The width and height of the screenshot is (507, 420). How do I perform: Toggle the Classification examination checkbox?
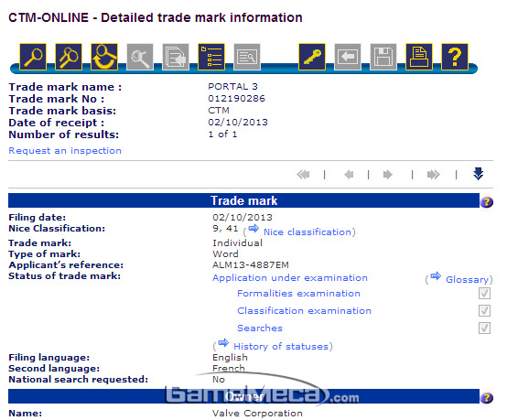click(x=484, y=311)
